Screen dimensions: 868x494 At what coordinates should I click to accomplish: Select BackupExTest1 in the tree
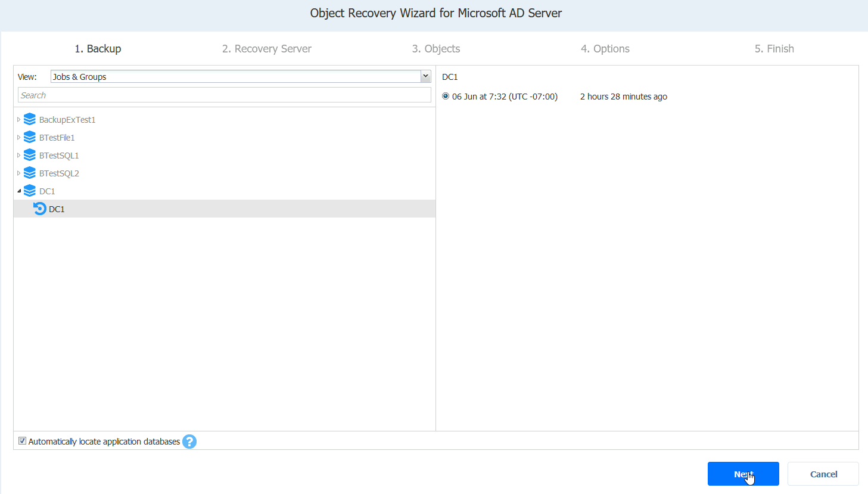67,120
